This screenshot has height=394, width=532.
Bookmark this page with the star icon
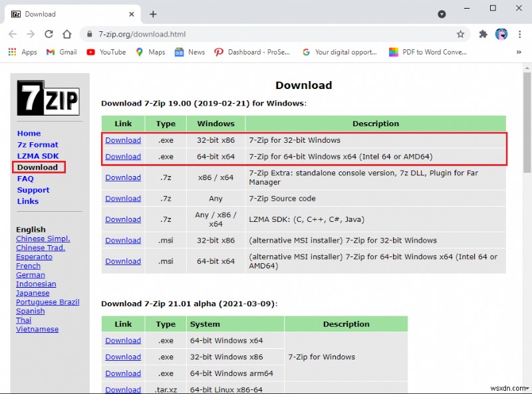pyautogui.click(x=460, y=34)
